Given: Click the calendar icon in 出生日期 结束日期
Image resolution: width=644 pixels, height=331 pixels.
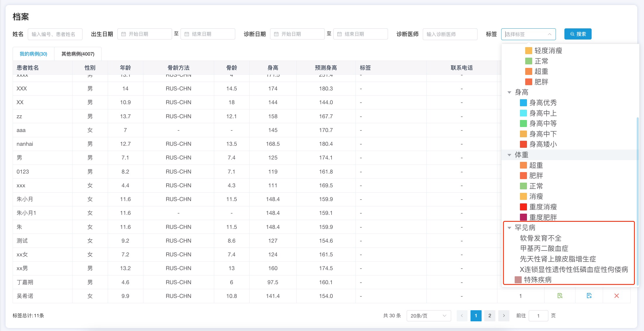Looking at the screenshot, I should (187, 34).
